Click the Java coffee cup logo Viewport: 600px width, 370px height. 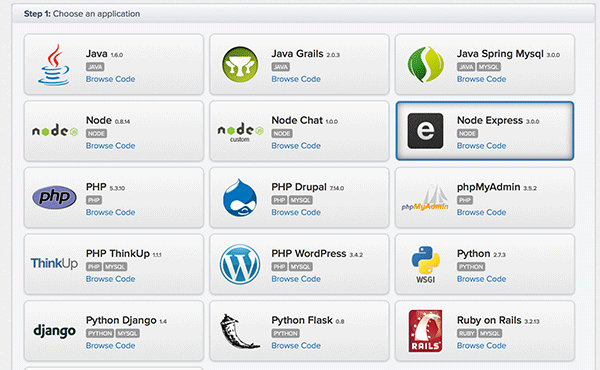(54, 64)
